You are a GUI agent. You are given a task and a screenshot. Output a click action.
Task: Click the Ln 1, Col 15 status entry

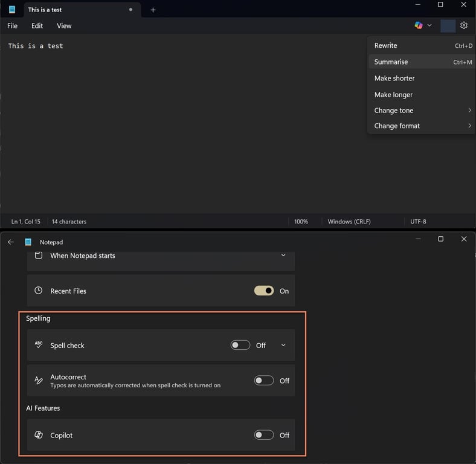[x=26, y=222]
